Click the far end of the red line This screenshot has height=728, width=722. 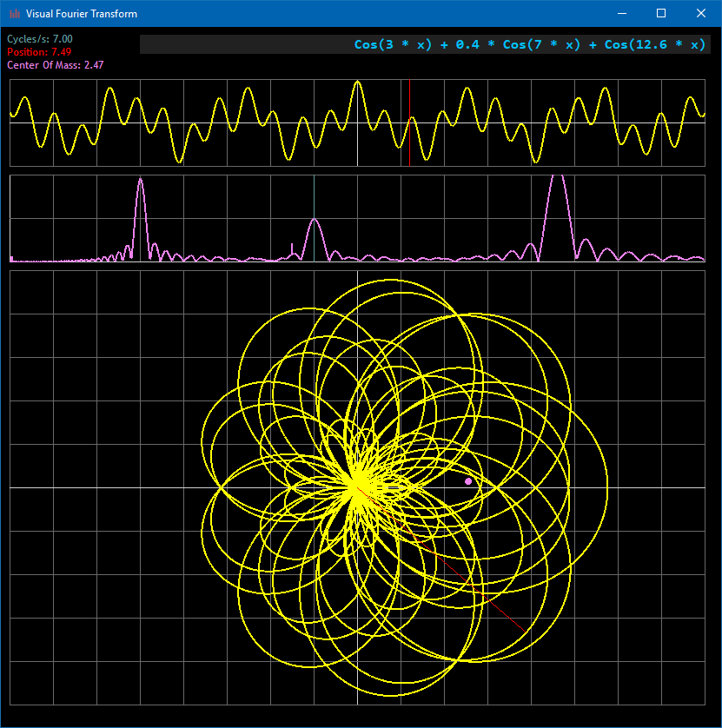click(x=522, y=628)
